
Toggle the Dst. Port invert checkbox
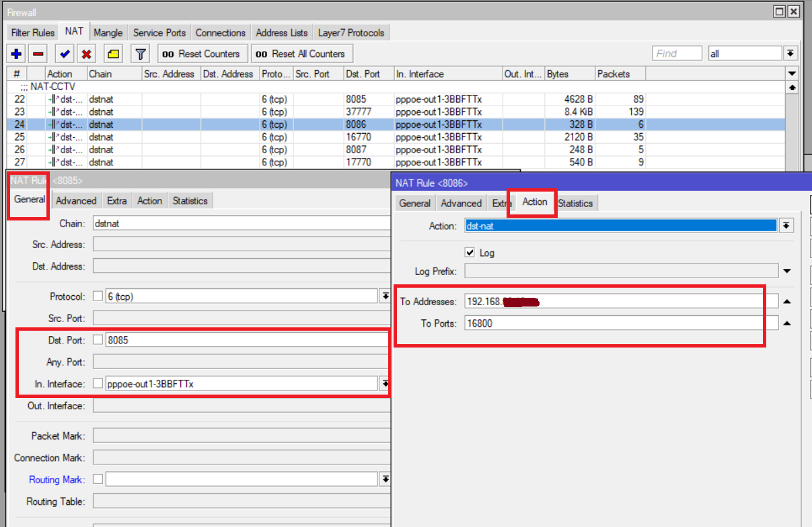pyautogui.click(x=98, y=340)
